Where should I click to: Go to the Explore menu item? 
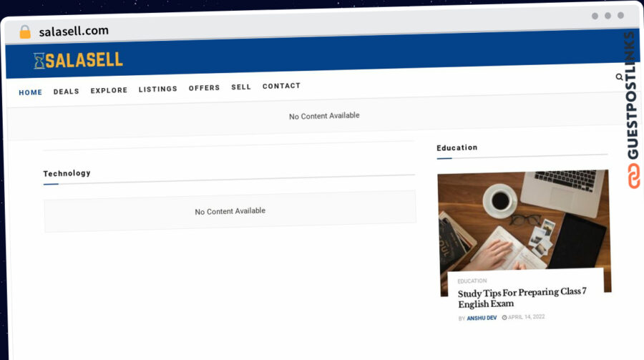(x=109, y=90)
